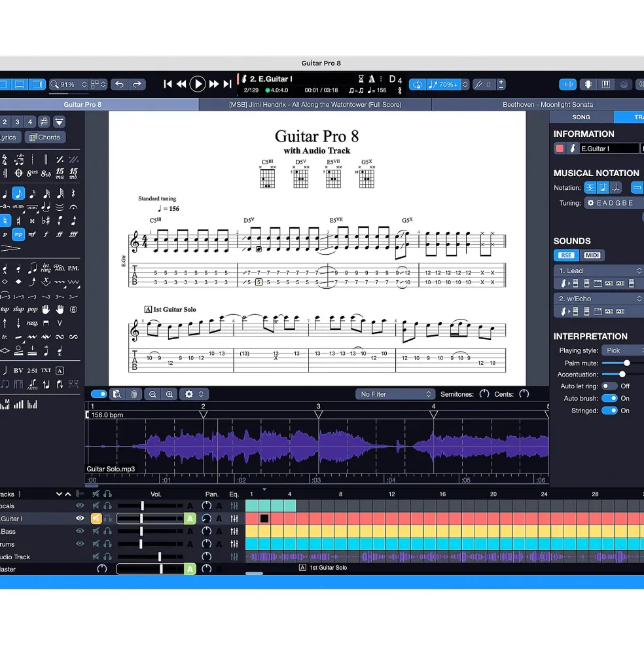This screenshot has width=644, height=645.
Task: Mute the Drums track
Action: click(x=96, y=544)
